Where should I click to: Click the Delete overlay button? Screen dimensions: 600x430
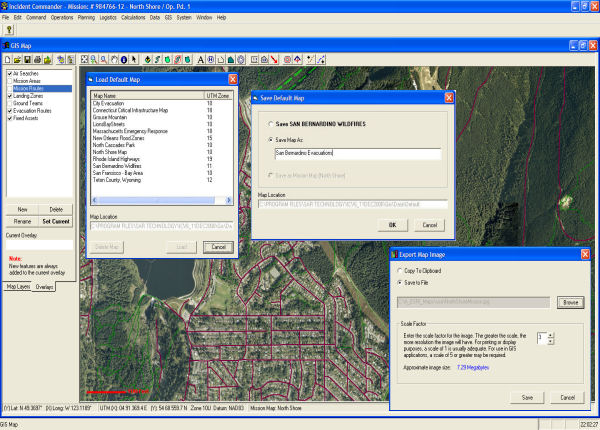(x=56, y=210)
